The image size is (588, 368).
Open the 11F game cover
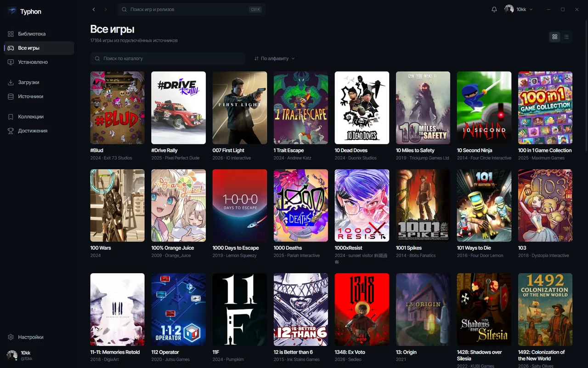[x=240, y=310]
